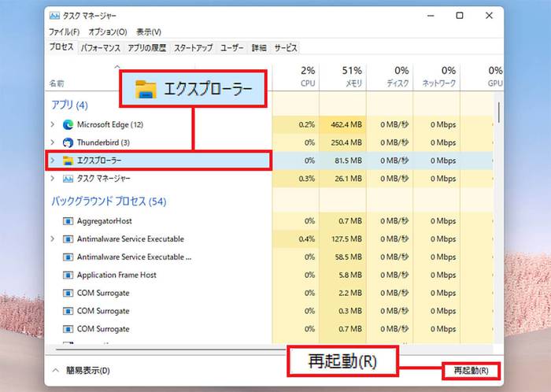Switch to the アプリの履歴 tab
The image size is (551, 392).
point(147,48)
